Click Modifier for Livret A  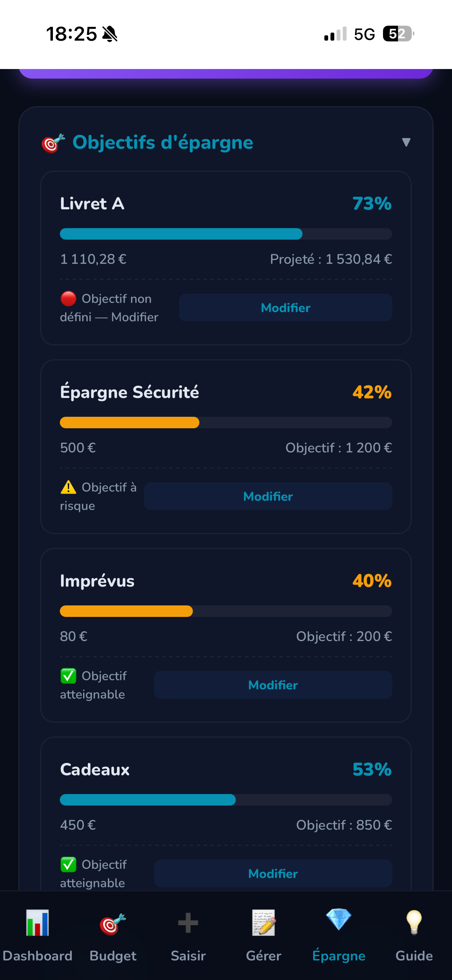285,307
